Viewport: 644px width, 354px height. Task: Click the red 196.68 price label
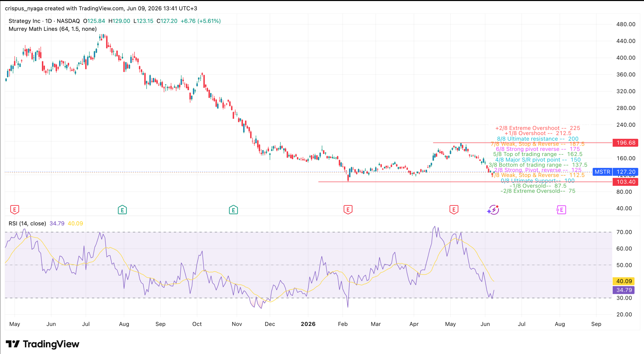click(626, 143)
